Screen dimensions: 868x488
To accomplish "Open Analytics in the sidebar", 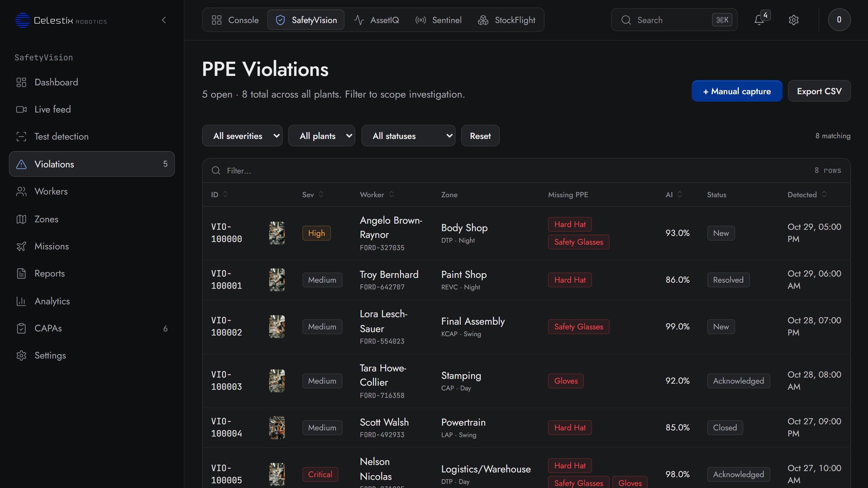I will tap(92, 301).
